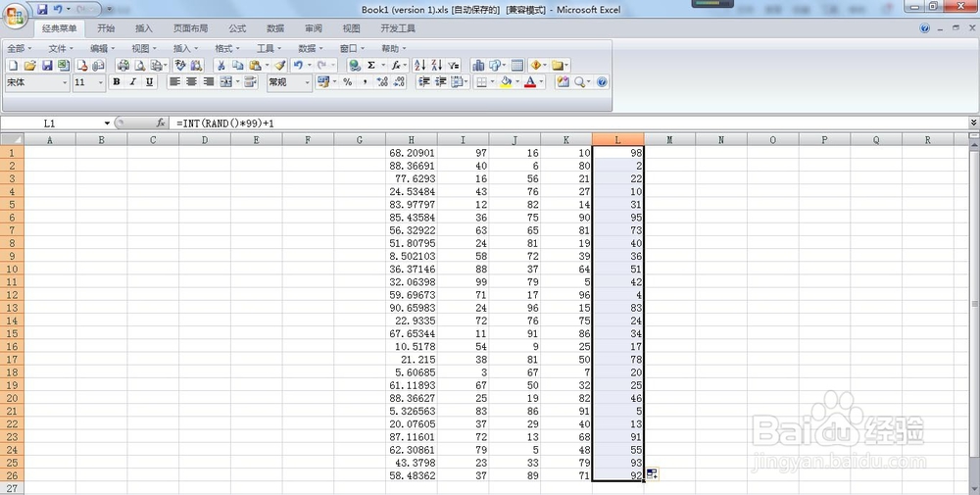Open the 工具 classic menu
The image size is (980, 495).
point(269,48)
